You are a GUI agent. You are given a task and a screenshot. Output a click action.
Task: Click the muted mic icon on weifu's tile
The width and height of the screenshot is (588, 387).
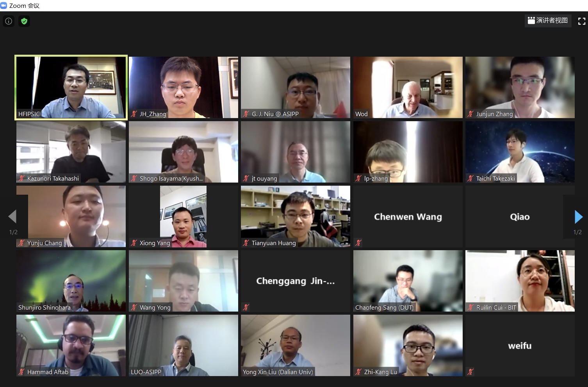[470, 372]
